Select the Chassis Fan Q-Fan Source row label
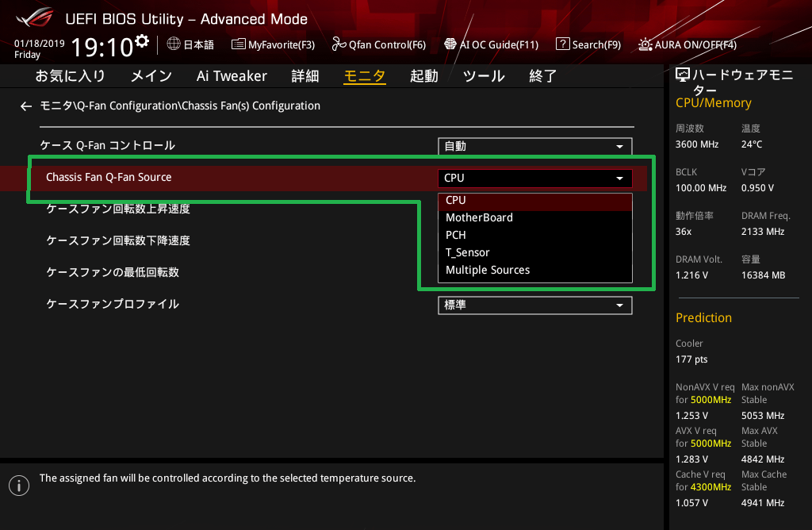The image size is (812, 530). coord(109,177)
